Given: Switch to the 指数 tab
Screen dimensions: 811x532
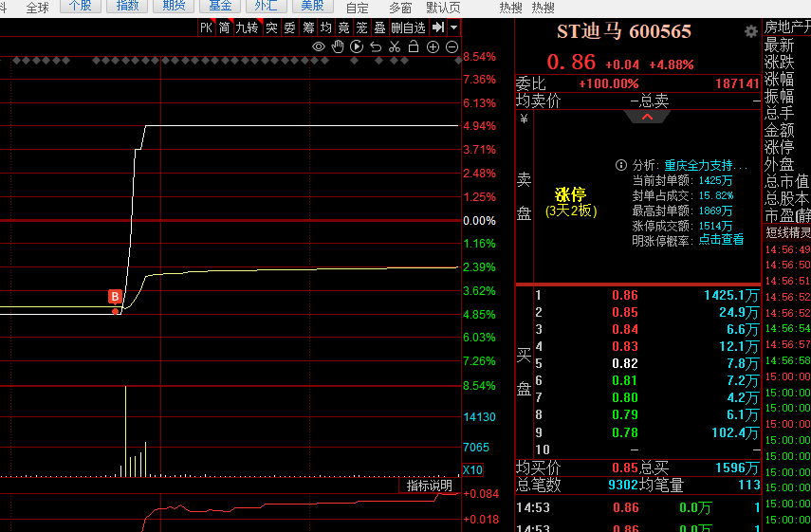Looking at the screenshot, I should (127, 6).
